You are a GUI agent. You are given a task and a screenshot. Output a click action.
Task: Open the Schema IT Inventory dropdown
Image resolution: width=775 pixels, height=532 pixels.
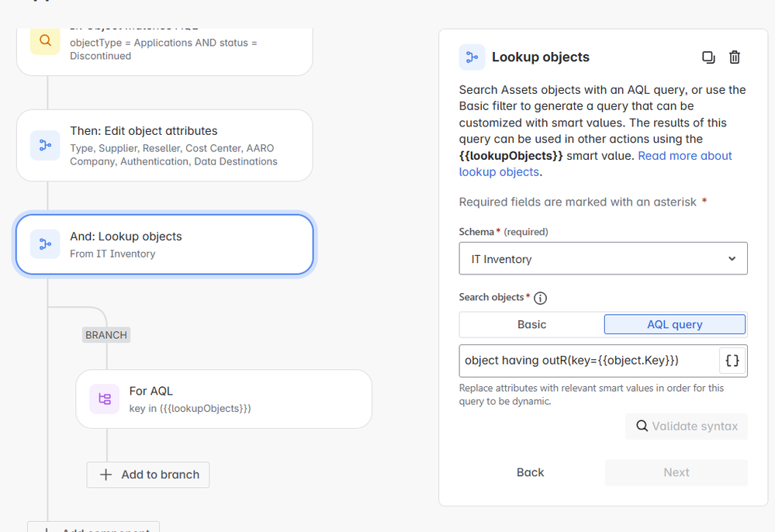603,258
